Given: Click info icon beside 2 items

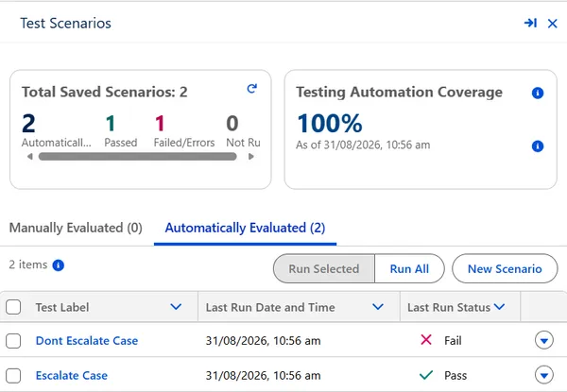Looking at the screenshot, I should click(x=59, y=265).
